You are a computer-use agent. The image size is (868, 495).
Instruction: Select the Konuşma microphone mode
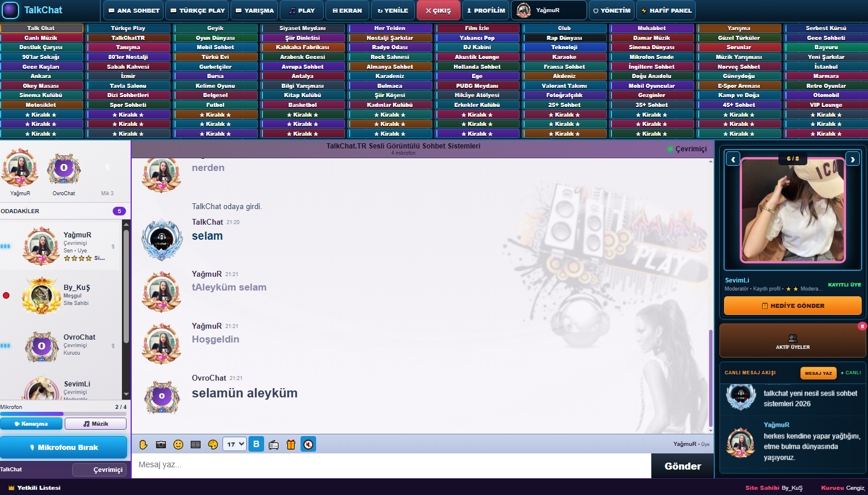[32, 424]
